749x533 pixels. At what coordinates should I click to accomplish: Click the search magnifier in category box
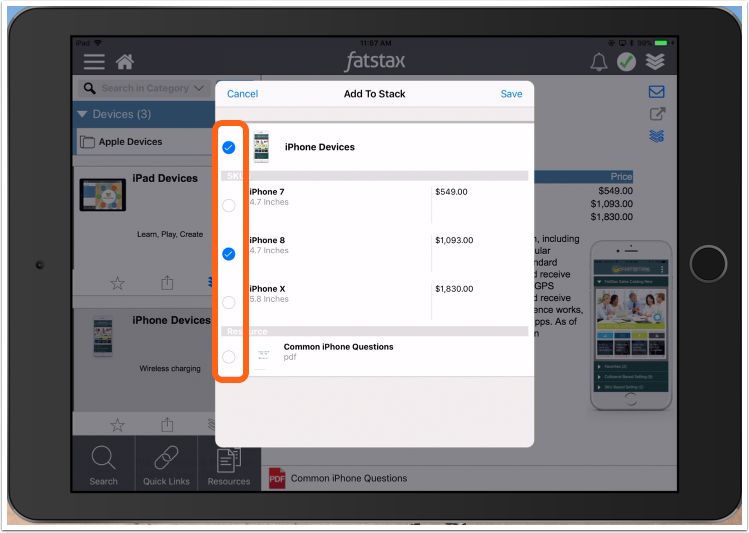pyautogui.click(x=89, y=88)
